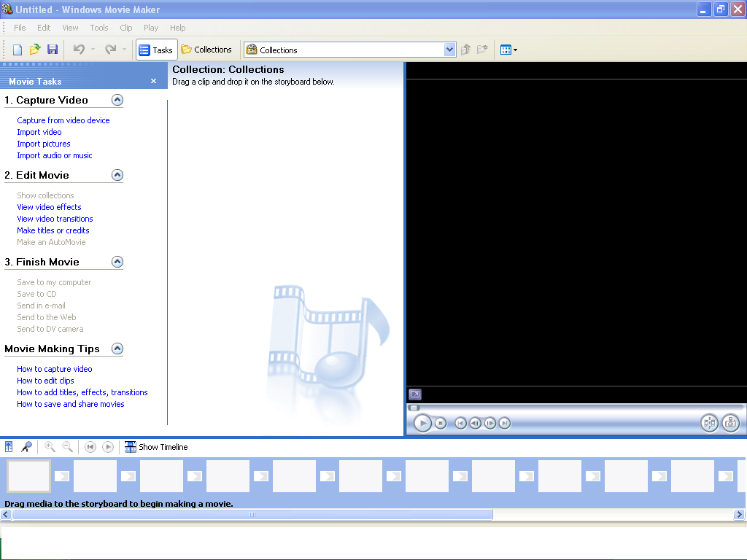Click Import audio or music link
The width and height of the screenshot is (747, 560).
[x=54, y=155]
